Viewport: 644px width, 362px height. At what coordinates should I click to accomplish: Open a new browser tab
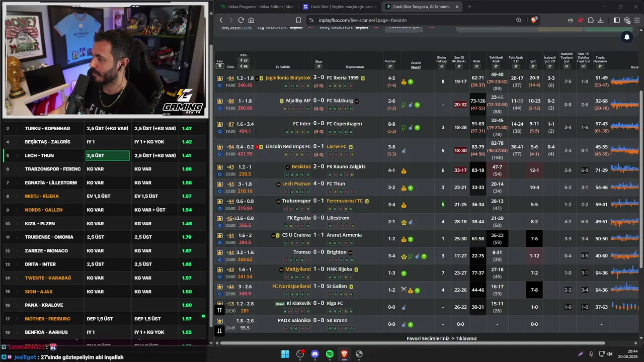(x=469, y=7)
